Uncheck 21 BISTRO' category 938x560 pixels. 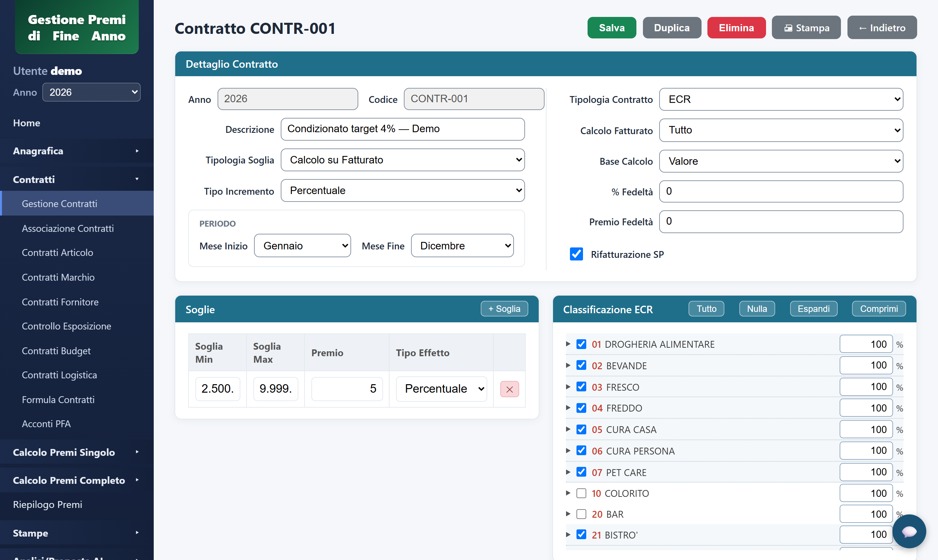(x=581, y=535)
